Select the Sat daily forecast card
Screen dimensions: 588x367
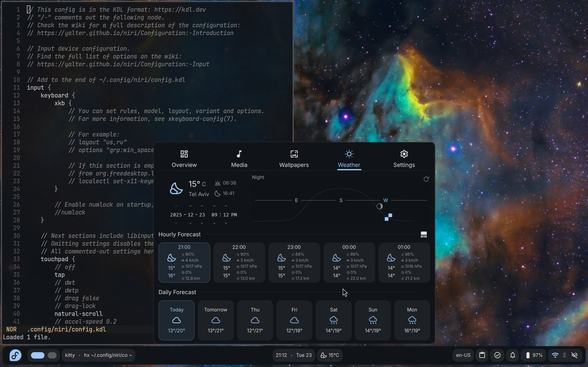(x=333, y=320)
